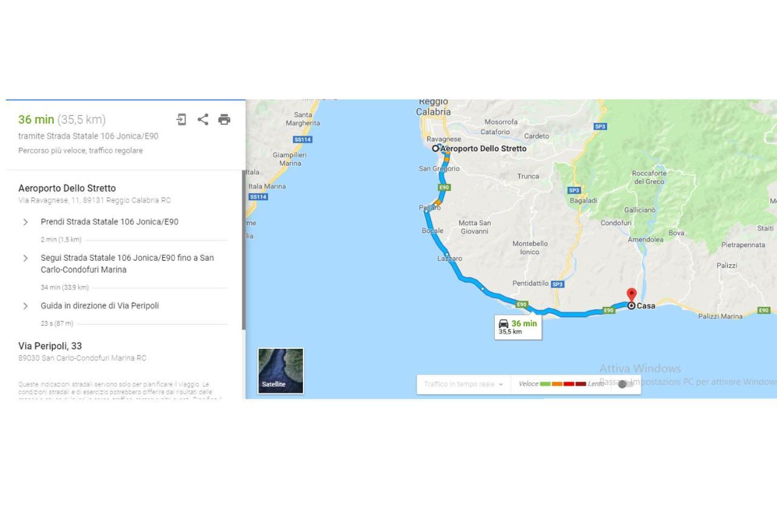Click Aeroporto Dello Stretto starting point heading
The width and height of the screenshot is (777, 532).
point(67,188)
